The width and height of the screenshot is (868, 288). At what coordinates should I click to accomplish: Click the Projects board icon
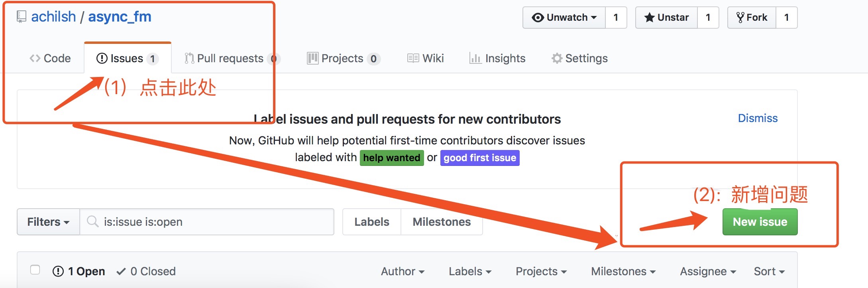point(313,58)
